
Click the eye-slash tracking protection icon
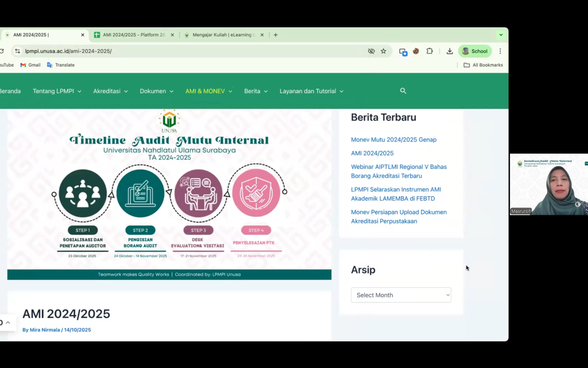371,51
